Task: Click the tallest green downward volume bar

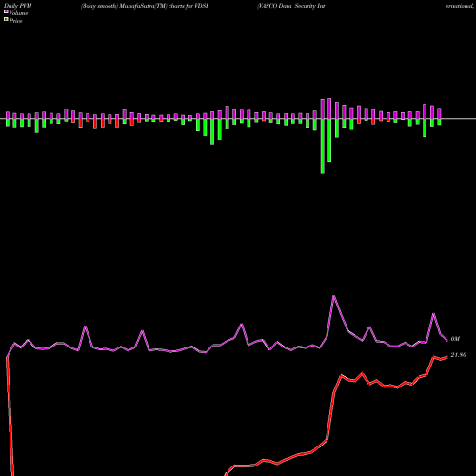Action: [323, 147]
